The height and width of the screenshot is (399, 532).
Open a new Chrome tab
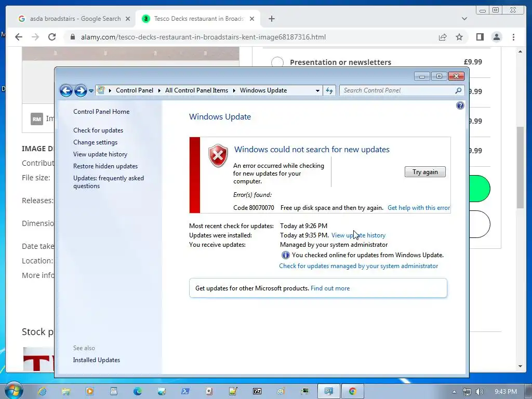(x=271, y=19)
